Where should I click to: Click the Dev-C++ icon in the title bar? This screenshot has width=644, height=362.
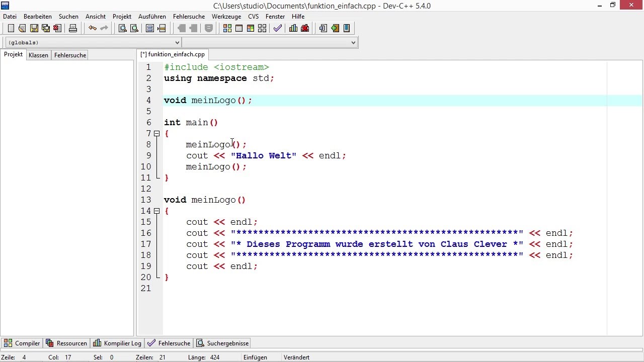coord(6,6)
